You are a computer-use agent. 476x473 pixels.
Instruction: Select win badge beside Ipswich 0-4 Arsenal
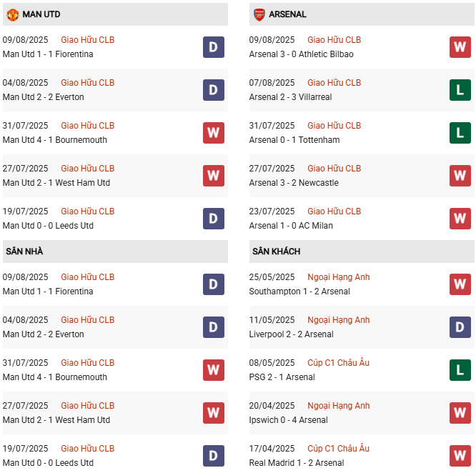tap(460, 413)
